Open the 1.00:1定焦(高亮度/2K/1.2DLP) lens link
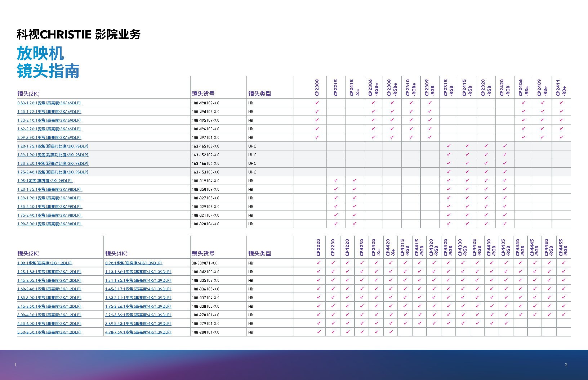The height and width of the screenshot is (380, 588). [45, 263]
